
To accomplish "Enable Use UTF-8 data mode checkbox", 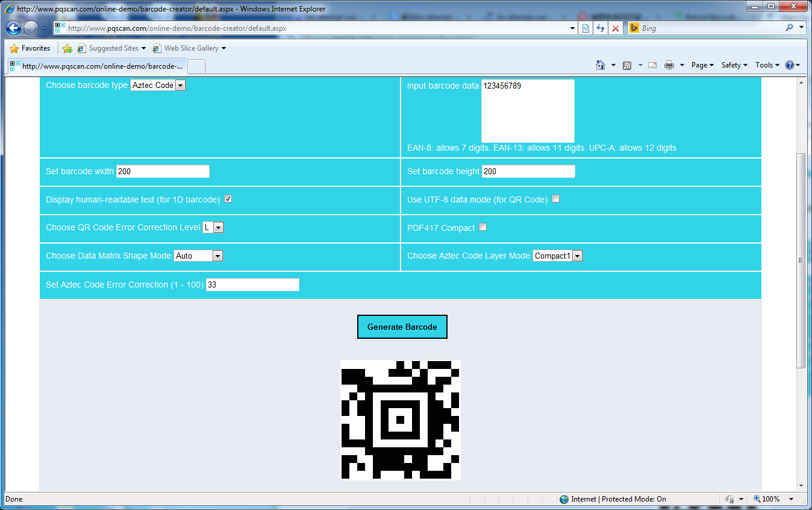I will pos(556,199).
